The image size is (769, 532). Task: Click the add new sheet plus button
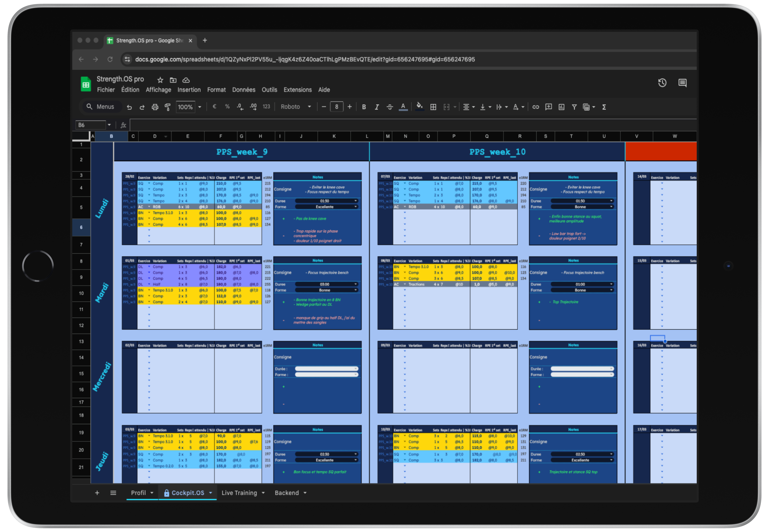tap(97, 493)
